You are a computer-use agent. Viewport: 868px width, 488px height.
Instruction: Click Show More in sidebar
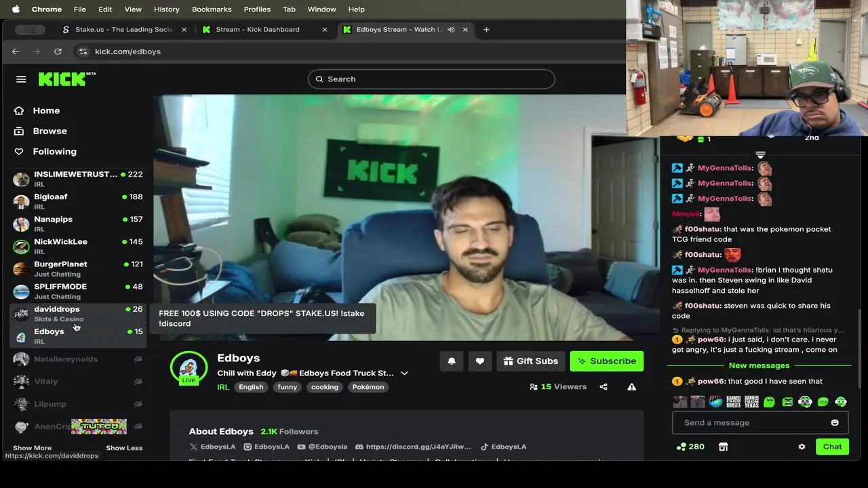point(32,448)
